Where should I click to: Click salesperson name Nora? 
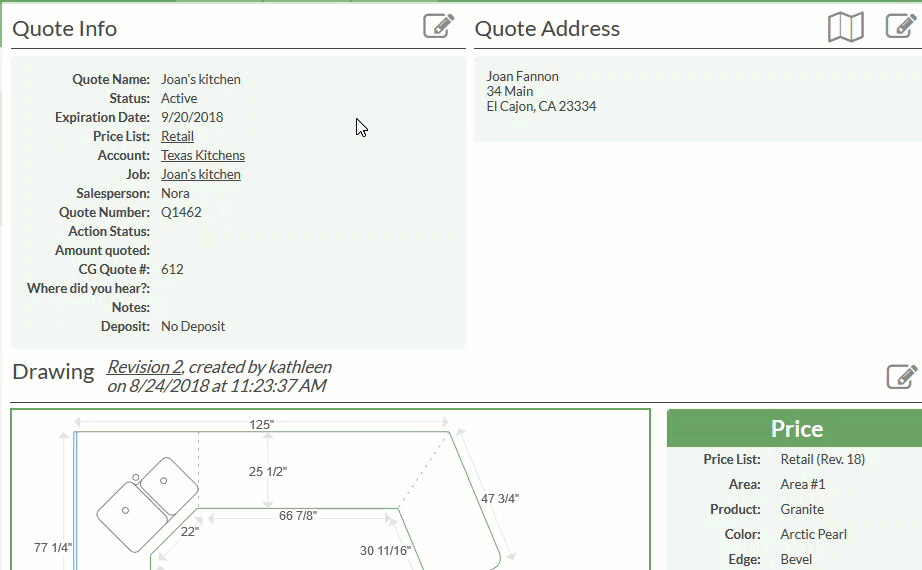tap(175, 194)
